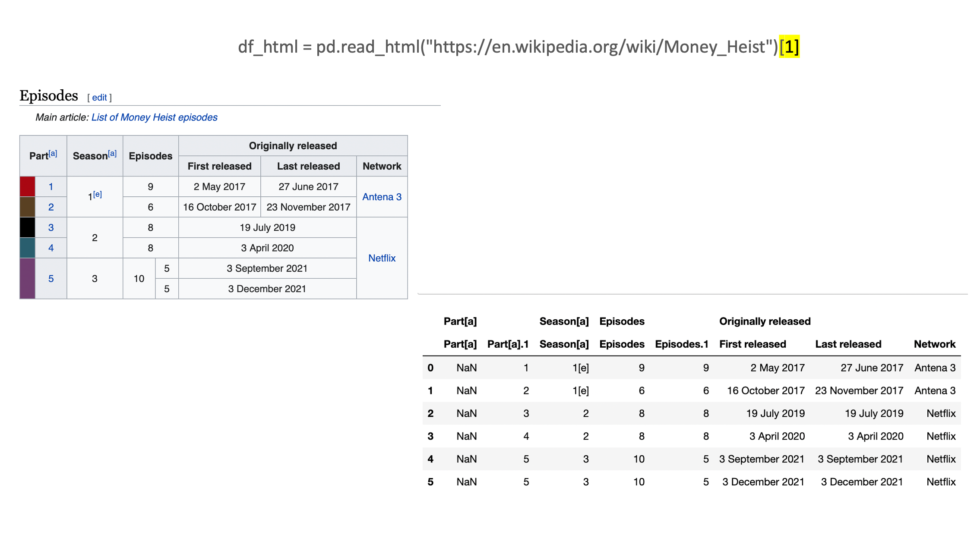Select DataFrame row index 2

click(430, 414)
